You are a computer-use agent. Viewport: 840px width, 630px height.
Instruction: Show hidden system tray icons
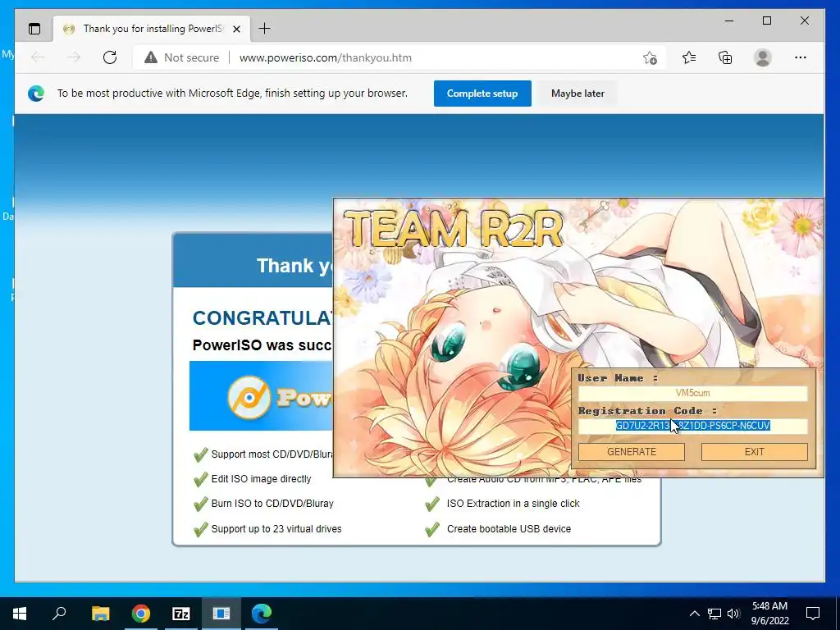pos(694,614)
